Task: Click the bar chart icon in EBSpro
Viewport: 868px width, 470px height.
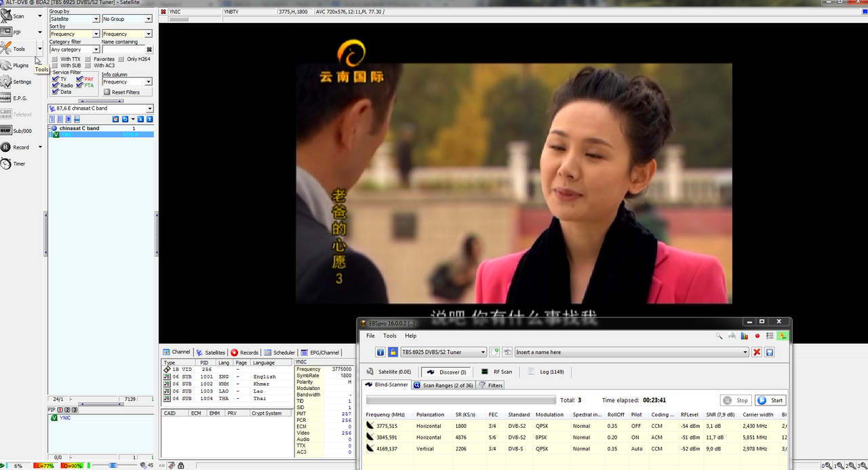Action: [745, 336]
